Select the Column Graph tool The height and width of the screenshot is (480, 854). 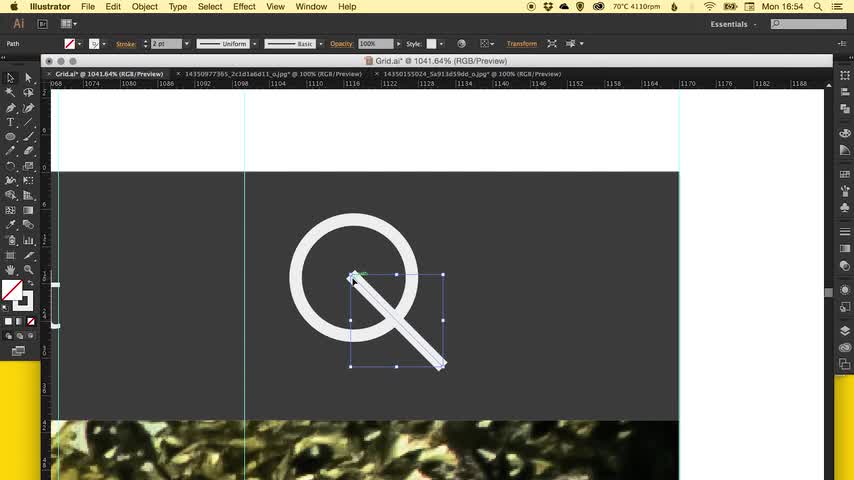(28, 240)
